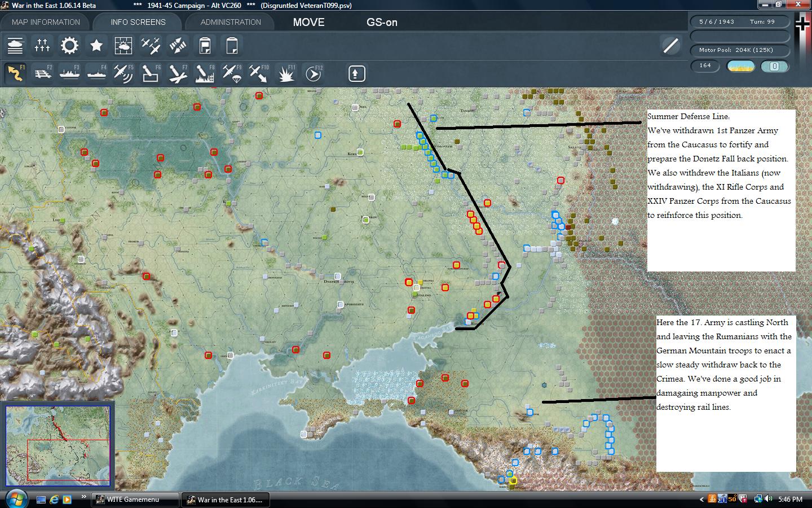The image size is (812, 508).
Task: Open the MAP INFORMATION tab
Action: pyautogui.click(x=46, y=22)
